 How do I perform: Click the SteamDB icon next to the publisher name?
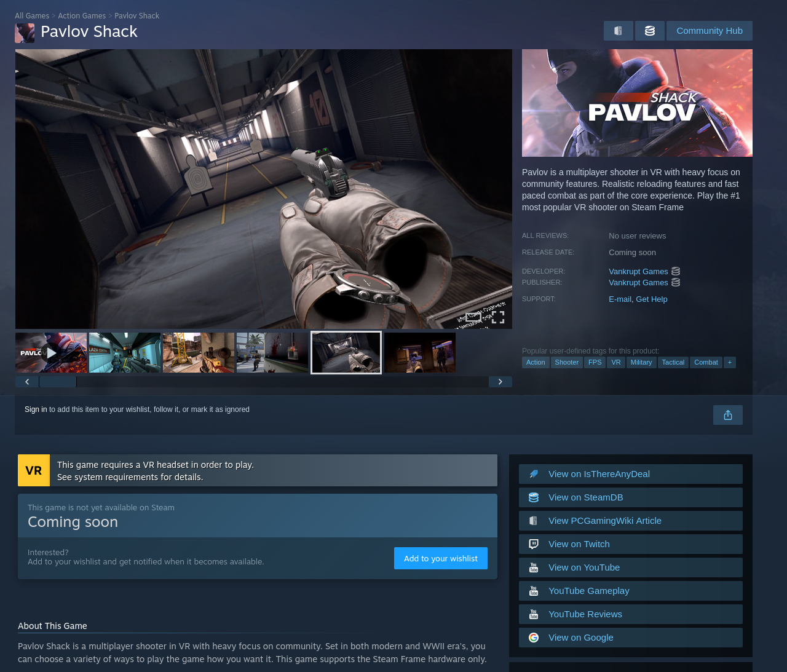[676, 282]
